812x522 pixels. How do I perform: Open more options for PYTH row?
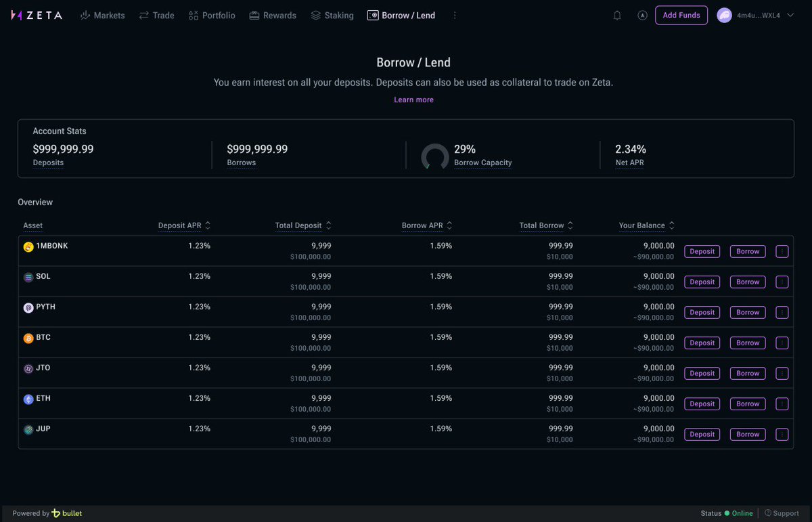(x=782, y=312)
